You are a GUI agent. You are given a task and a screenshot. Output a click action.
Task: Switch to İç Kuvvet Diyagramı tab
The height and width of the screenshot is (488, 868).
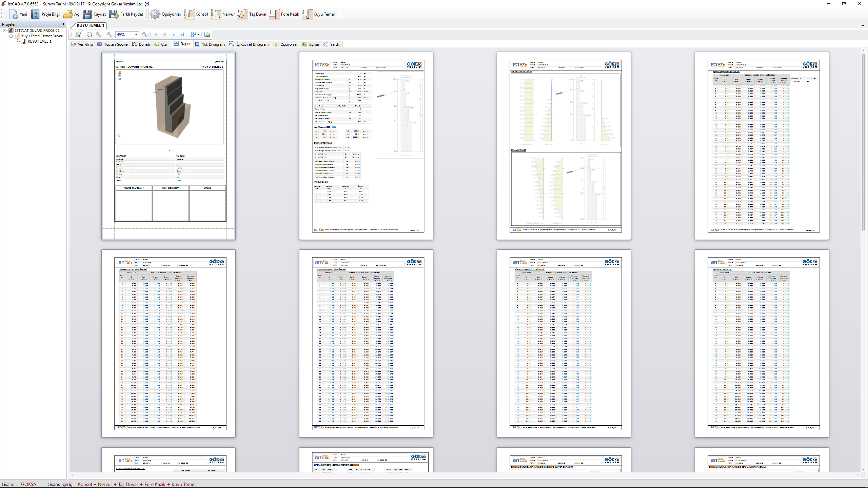[x=250, y=44]
